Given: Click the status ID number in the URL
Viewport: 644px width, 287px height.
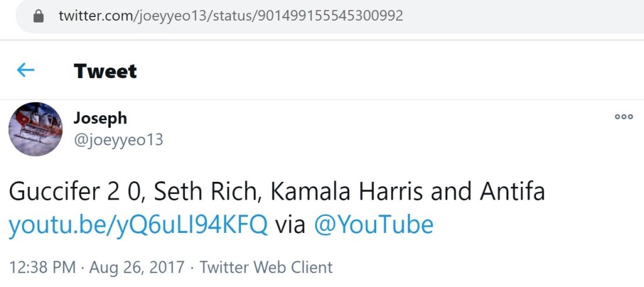Looking at the screenshot, I should pos(328,16).
